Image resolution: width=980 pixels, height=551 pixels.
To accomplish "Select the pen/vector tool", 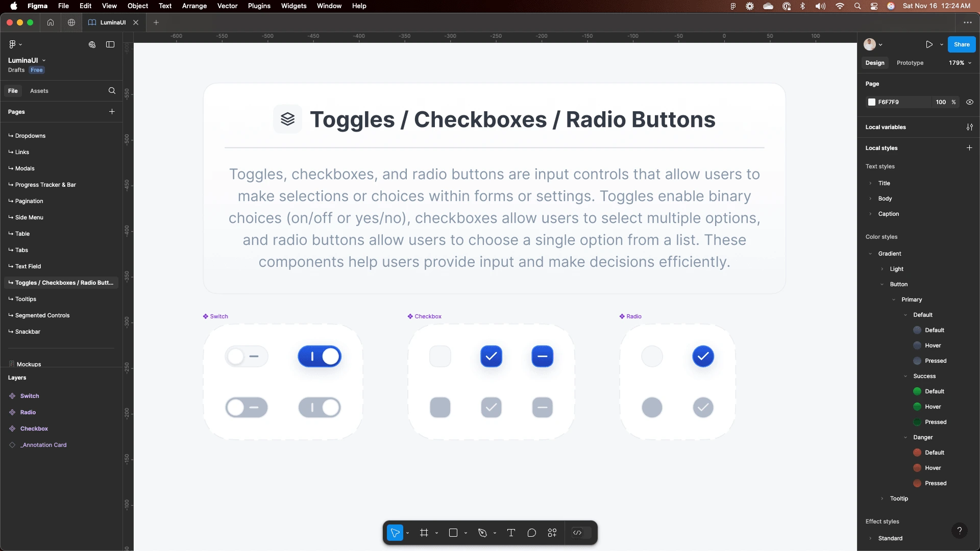I will [483, 532].
